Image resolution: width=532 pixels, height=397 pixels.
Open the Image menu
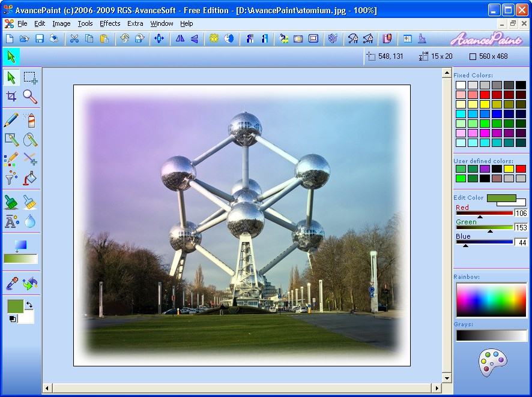coord(61,23)
